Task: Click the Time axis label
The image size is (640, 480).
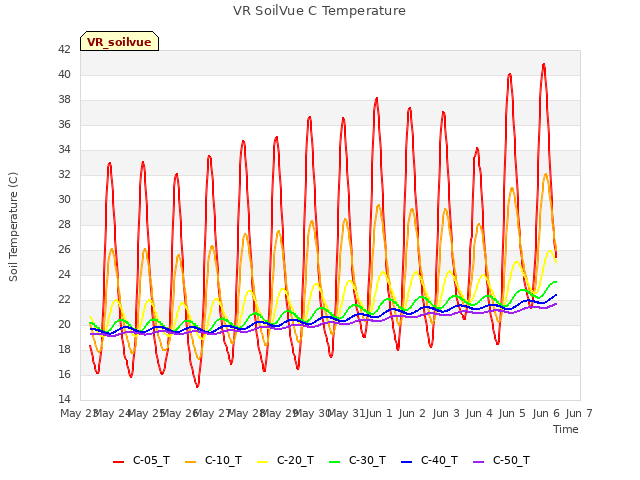Action: [566, 429]
